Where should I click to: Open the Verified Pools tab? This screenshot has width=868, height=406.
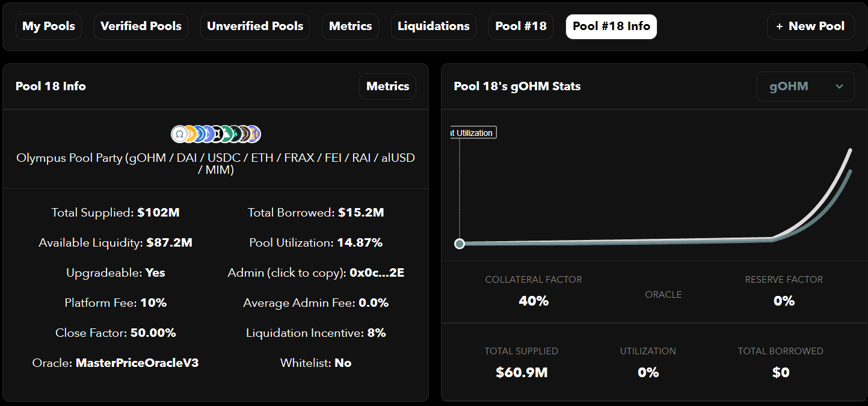tap(141, 26)
